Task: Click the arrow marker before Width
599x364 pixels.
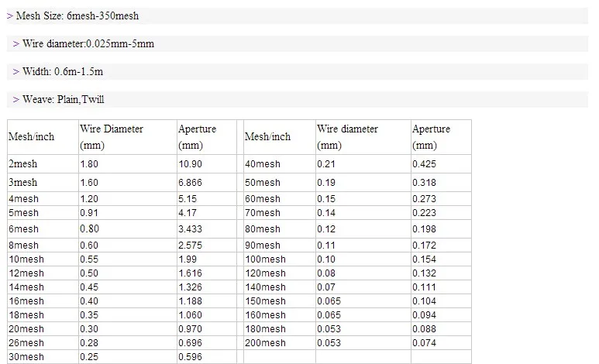Action: 16,71
